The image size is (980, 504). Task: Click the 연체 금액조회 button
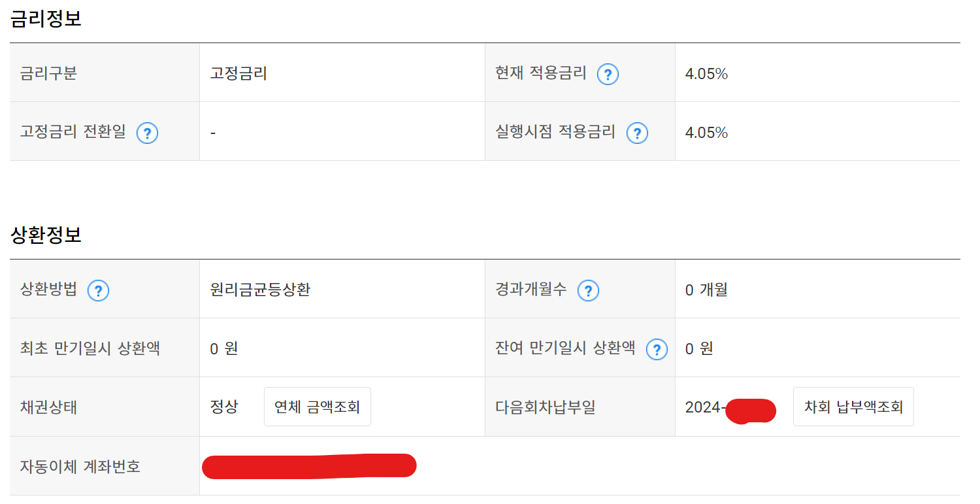[x=317, y=407]
